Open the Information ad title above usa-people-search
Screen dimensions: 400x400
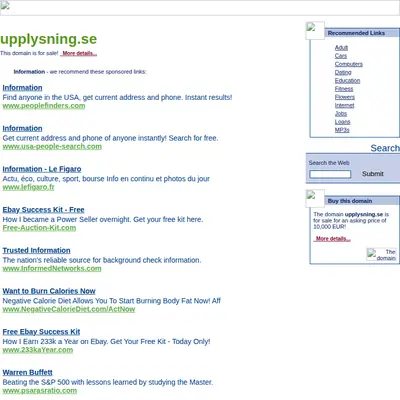click(x=22, y=128)
